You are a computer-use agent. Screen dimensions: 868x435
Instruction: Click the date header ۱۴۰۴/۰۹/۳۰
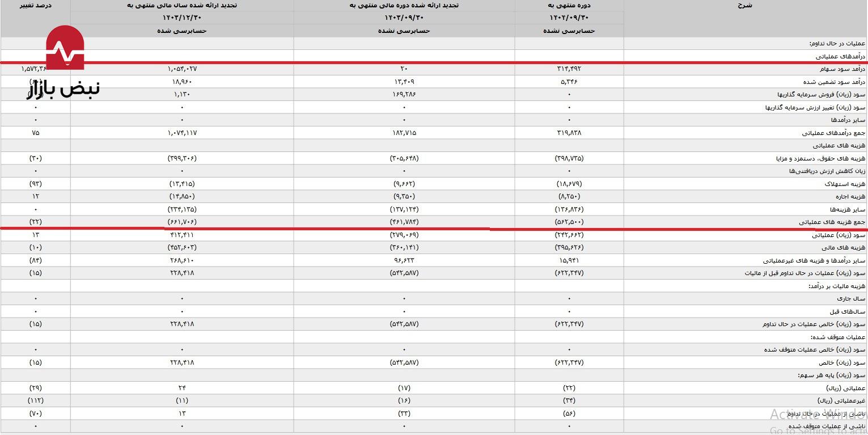(569, 18)
